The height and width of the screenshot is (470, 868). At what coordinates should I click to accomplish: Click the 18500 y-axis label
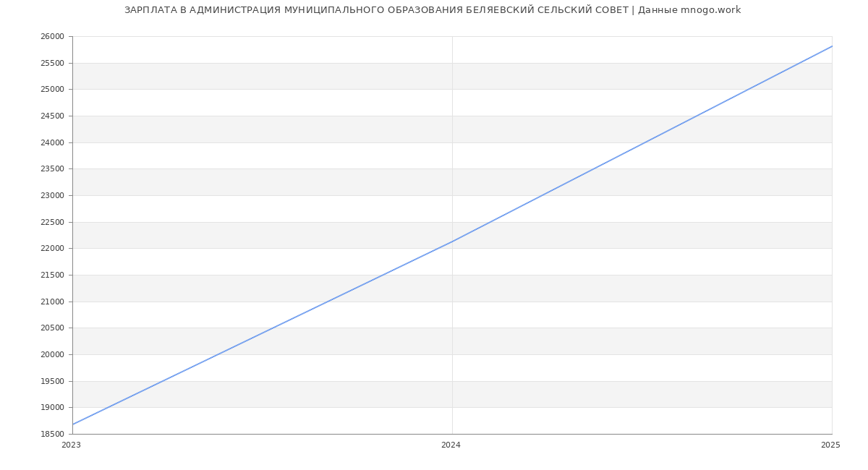[x=52, y=435]
